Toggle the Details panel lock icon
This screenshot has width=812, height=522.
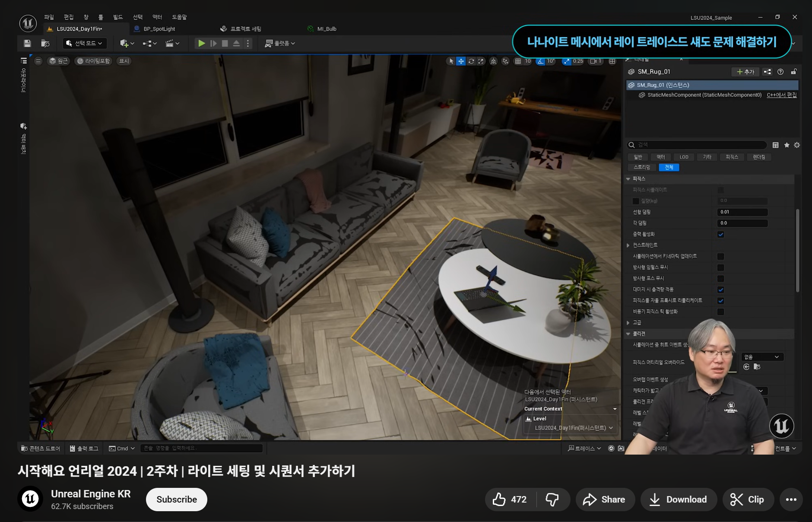coord(794,72)
